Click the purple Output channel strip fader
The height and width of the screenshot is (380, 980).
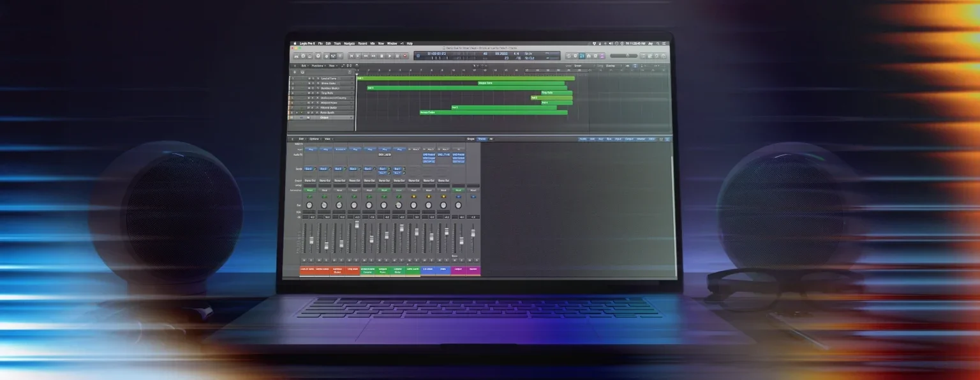click(x=461, y=241)
